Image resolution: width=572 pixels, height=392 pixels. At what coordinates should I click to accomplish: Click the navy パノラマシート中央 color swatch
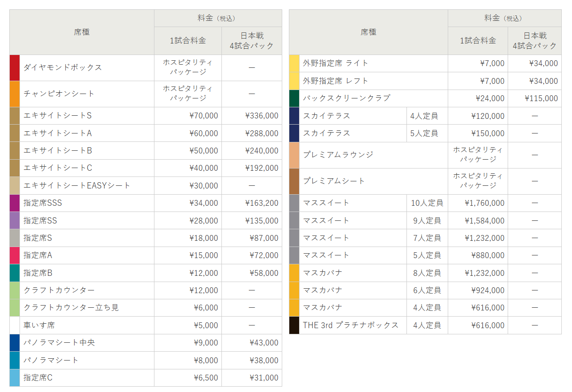14,342
